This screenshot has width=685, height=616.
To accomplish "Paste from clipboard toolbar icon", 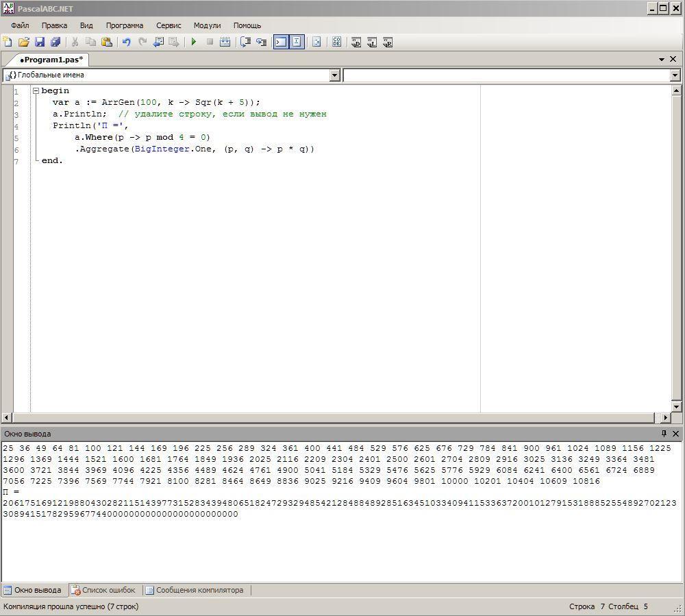I will click(x=107, y=42).
